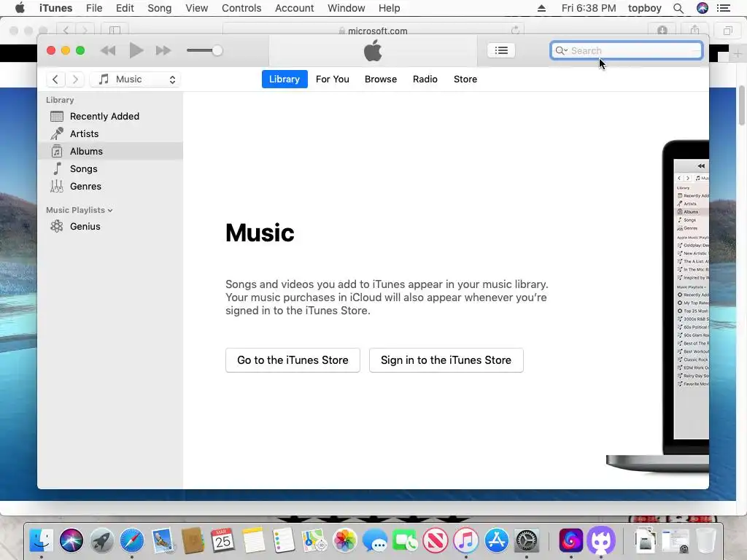
Task: Skip back to the previous track
Action: tap(108, 50)
